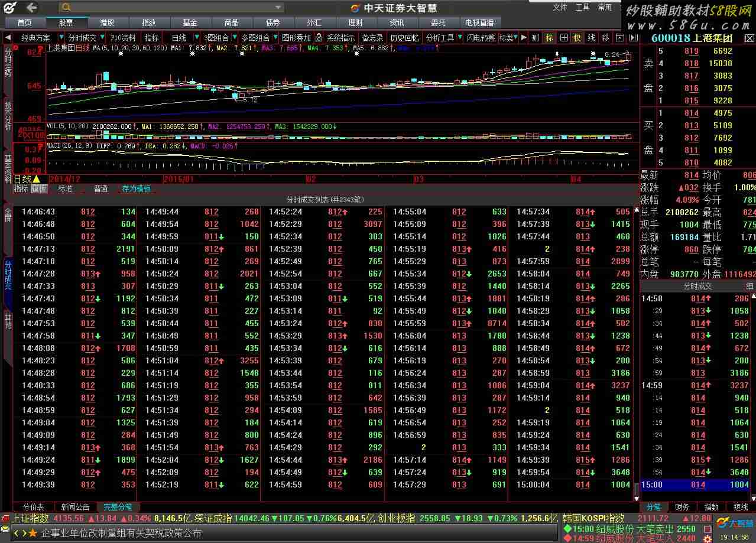Switch to the 指数 tab in right panel
The width and height of the screenshot is (756, 543).
[711, 507]
